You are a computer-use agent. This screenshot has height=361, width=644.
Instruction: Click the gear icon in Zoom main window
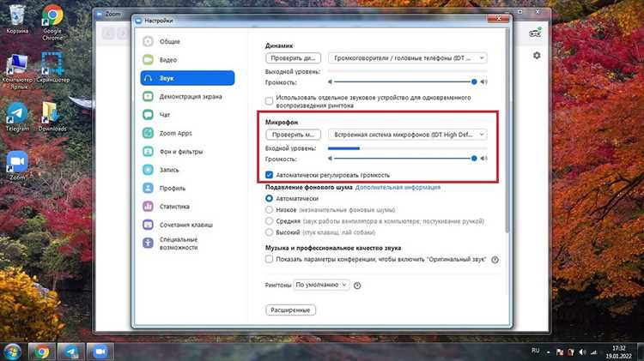(x=537, y=56)
